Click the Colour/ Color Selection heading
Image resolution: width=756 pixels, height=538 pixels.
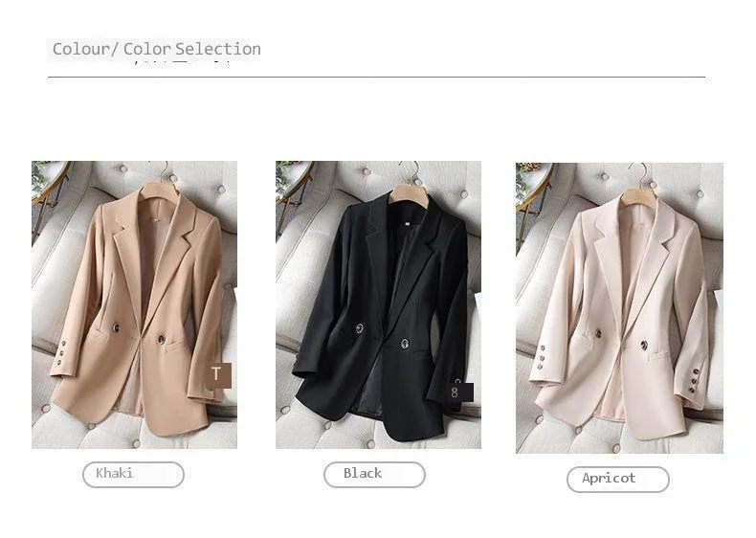tap(157, 49)
